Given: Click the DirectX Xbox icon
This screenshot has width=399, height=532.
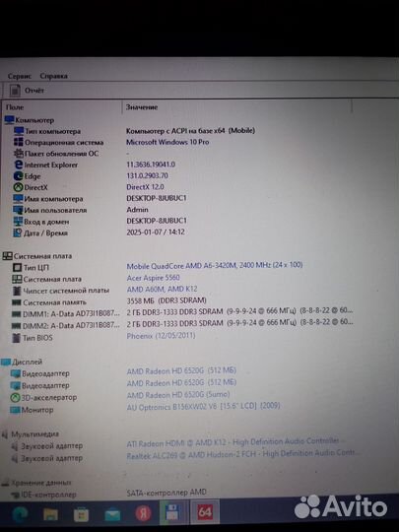Looking at the screenshot, I should click(x=18, y=187).
